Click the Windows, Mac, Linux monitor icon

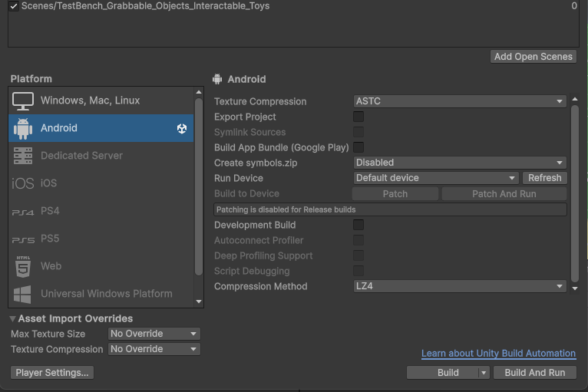click(23, 100)
